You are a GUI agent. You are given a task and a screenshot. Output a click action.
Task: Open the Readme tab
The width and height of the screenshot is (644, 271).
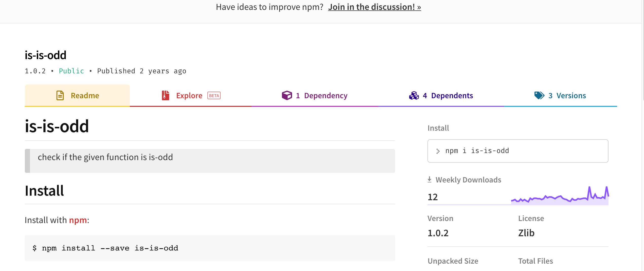77,95
